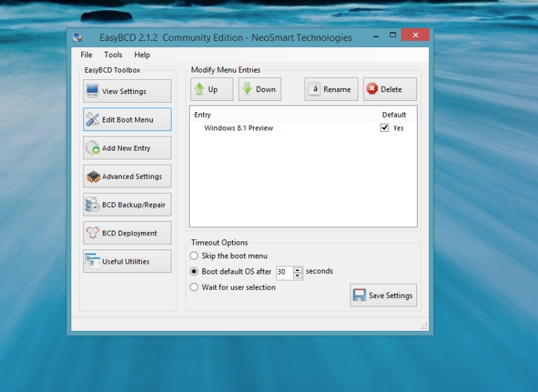The width and height of the screenshot is (538, 392).
Task: Click the Save Settings button
Action: pyautogui.click(x=383, y=295)
